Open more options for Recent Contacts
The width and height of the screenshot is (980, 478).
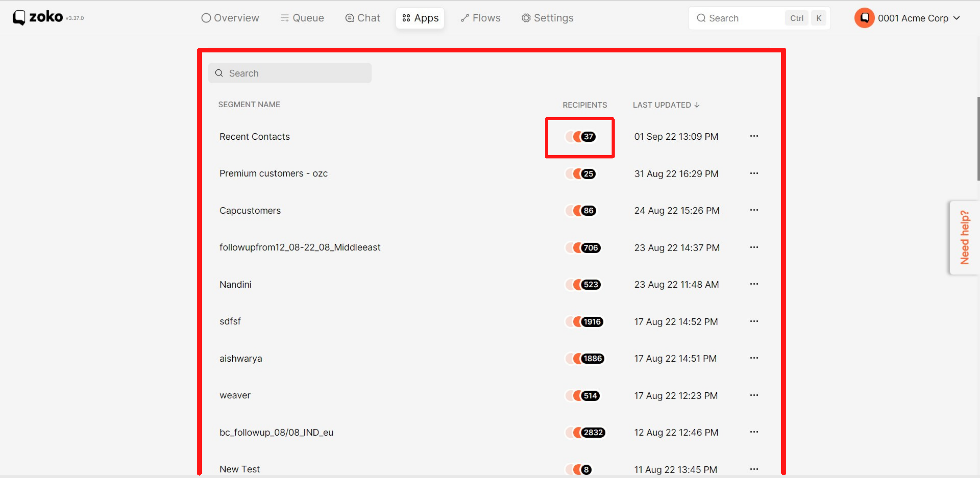pyautogui.click(x=754, y=136)
